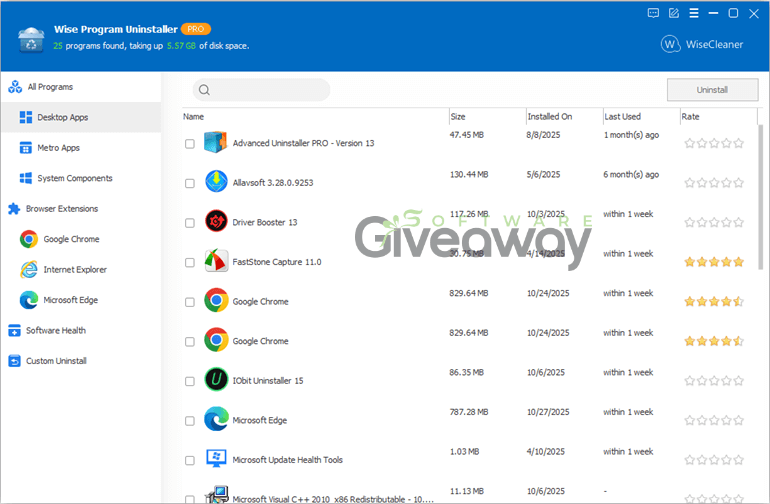Check the Allavsoft 3.28.0.9253 checkbox
The height and width of the screenshot is (504, 770).
coord(190,183)
